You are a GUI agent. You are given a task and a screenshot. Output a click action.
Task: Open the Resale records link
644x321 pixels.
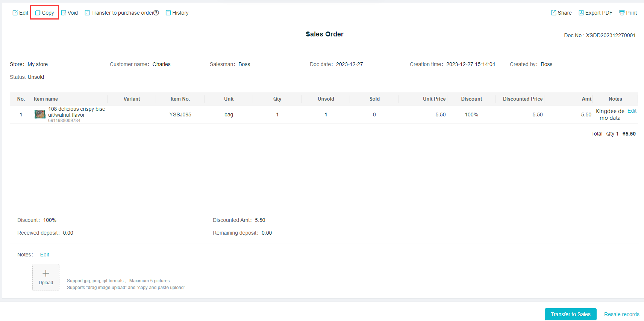pyautogui.click(x=621, y=314)
